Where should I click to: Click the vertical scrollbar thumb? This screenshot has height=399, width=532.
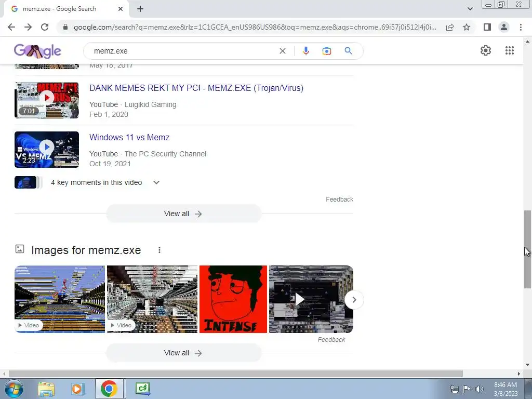click(527, 249)
